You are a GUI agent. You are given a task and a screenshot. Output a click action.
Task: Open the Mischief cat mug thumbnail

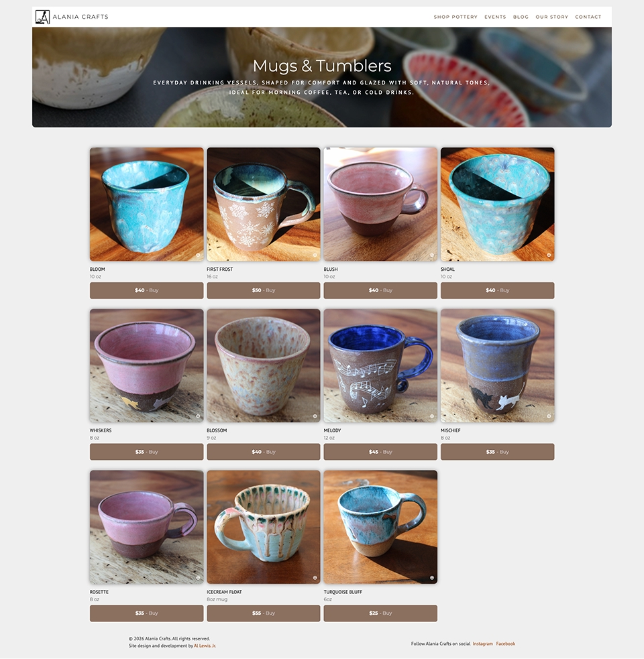[497, 365]
